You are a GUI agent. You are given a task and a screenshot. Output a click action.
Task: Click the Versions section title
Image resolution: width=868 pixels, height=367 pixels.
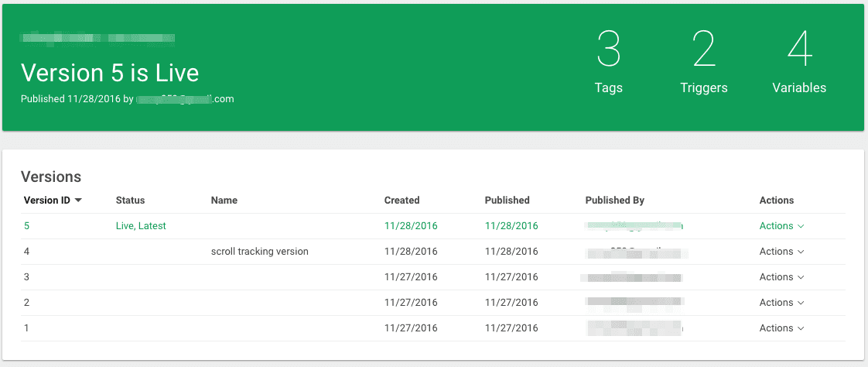coord(51,177)
